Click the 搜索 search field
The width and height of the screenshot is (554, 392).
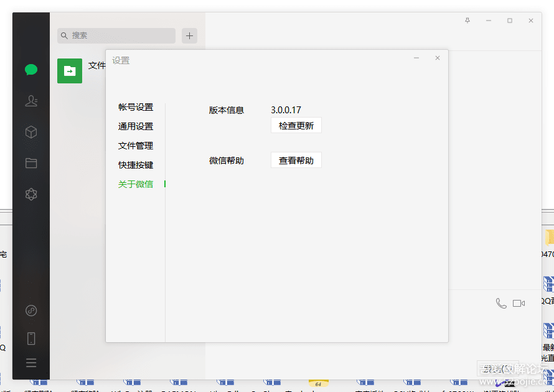tap(116, 35)
